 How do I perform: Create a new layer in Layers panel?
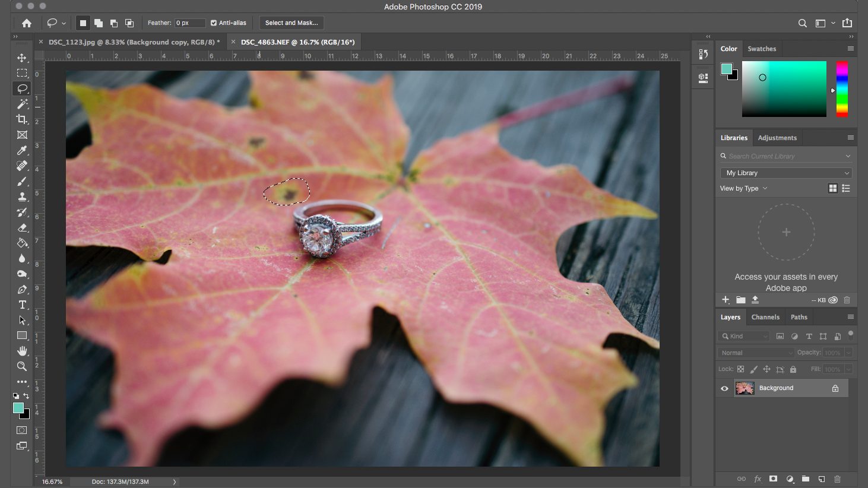pyautogui.click(x=822, y=479)
